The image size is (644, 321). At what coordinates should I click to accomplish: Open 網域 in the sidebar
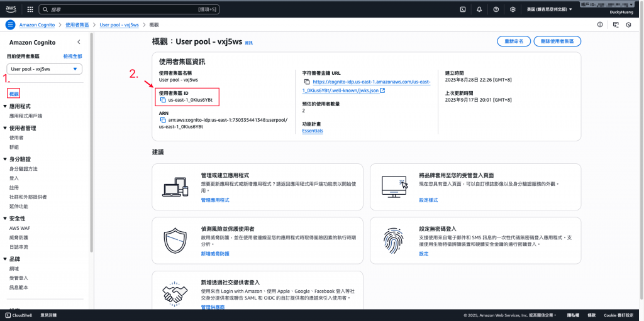14,268
